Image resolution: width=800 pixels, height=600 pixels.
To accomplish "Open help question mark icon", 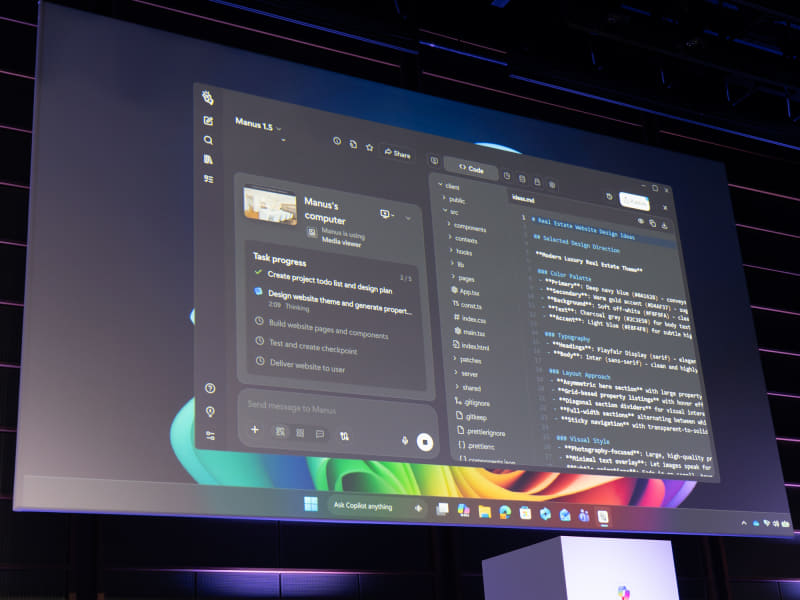I will [x=210, y=388].
